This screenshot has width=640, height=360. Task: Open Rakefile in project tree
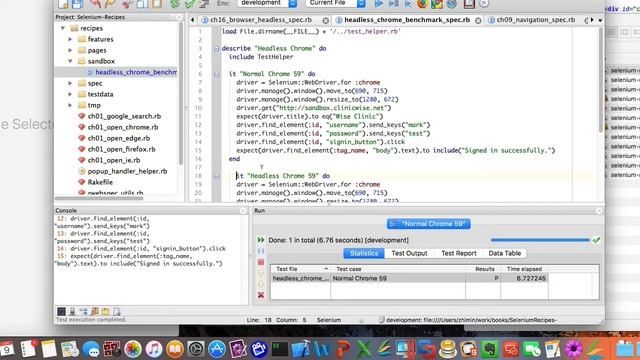pos(100,182)
